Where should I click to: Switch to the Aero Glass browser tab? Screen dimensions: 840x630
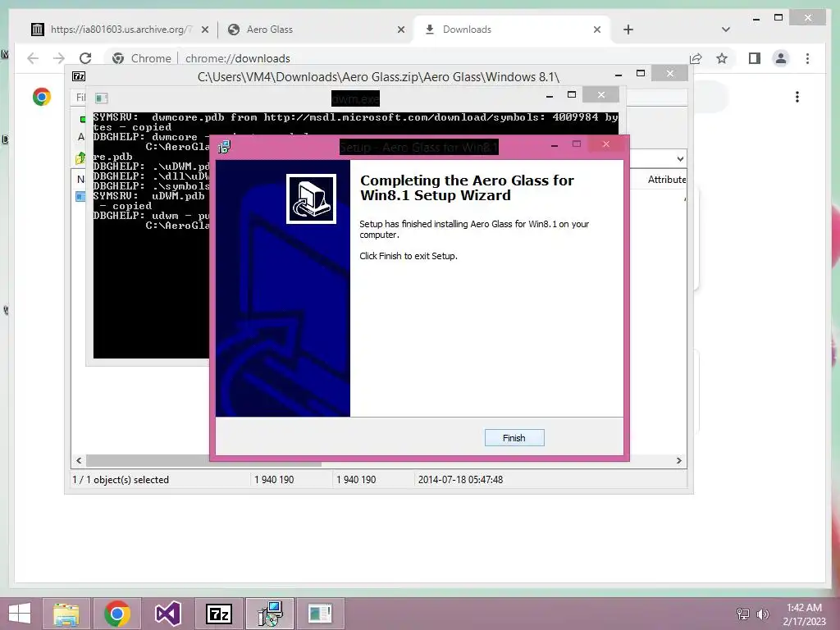[314, 30]
